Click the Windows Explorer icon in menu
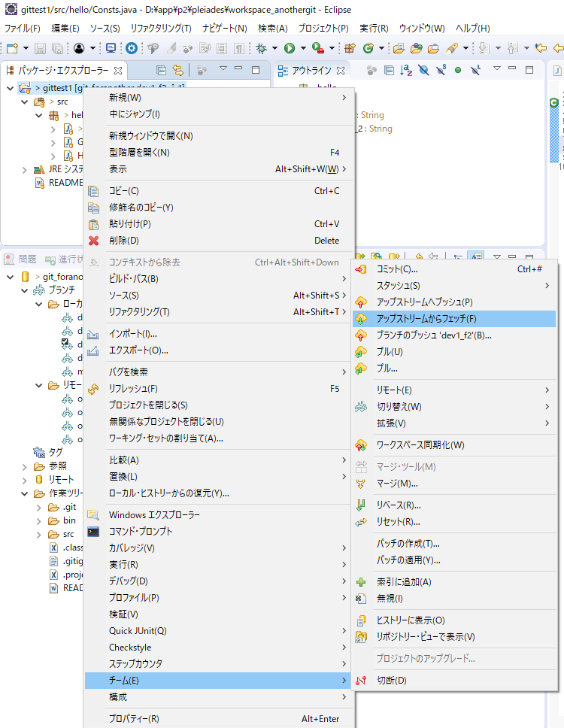This screenshot has height=728, width=564. coord(93,515)
